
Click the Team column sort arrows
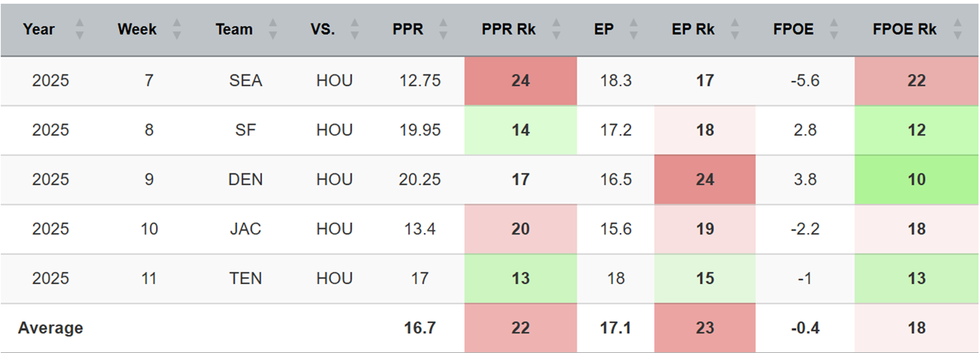pyautogui.click(x=272, y=30)
